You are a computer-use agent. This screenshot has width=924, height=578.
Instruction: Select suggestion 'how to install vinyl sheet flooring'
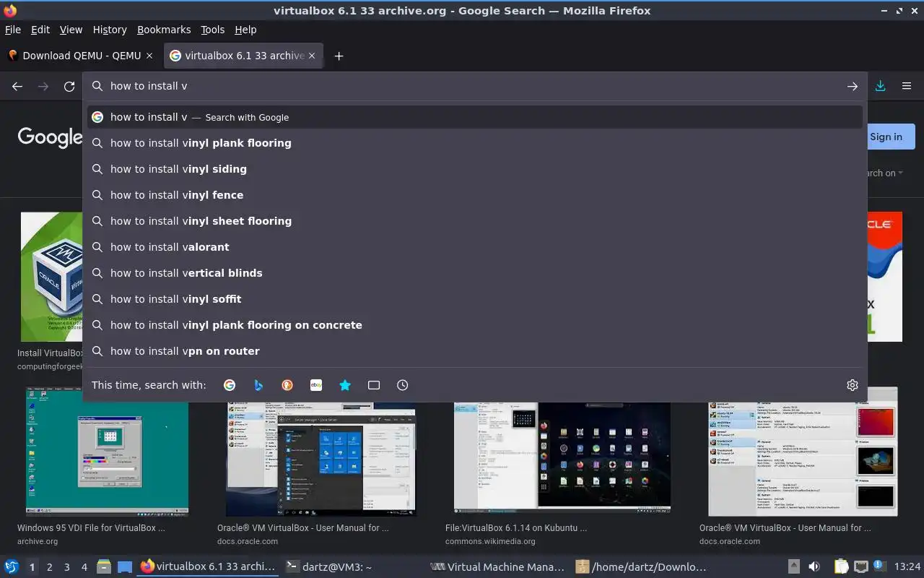click(475, 221)
